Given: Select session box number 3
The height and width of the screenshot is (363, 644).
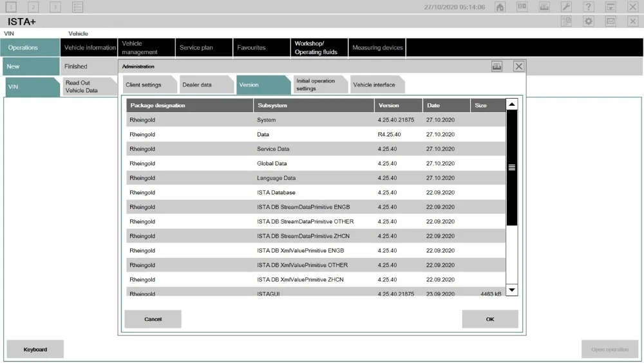Looking at the screenshot, I should coord(55,7).
